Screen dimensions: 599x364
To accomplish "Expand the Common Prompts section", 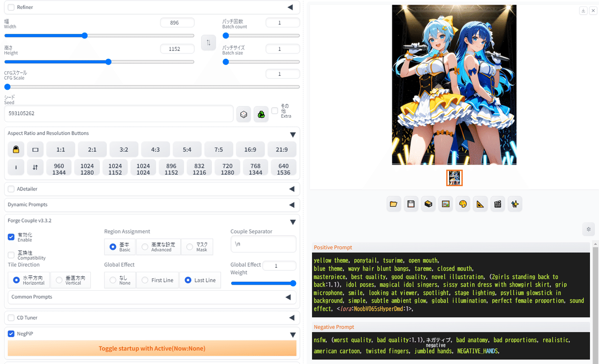I will coord(288,297).
